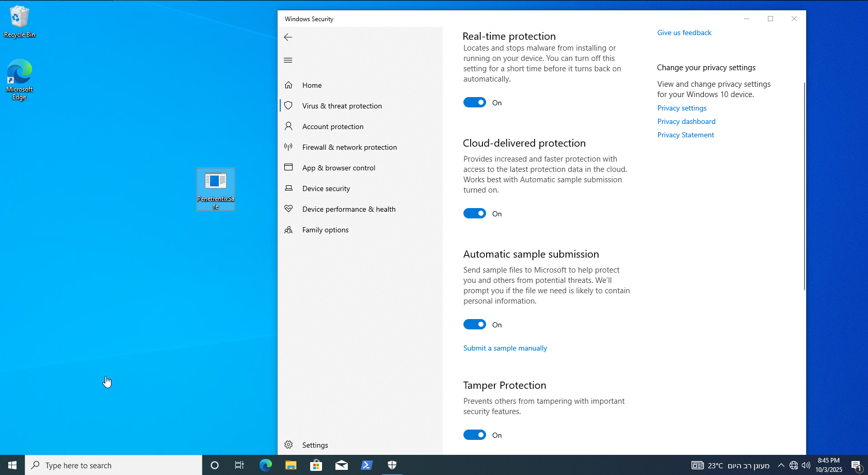This screenshot has width=868, height=475.
Task: Open Windows Security from the taskbar shield
Action: point(392,465)
